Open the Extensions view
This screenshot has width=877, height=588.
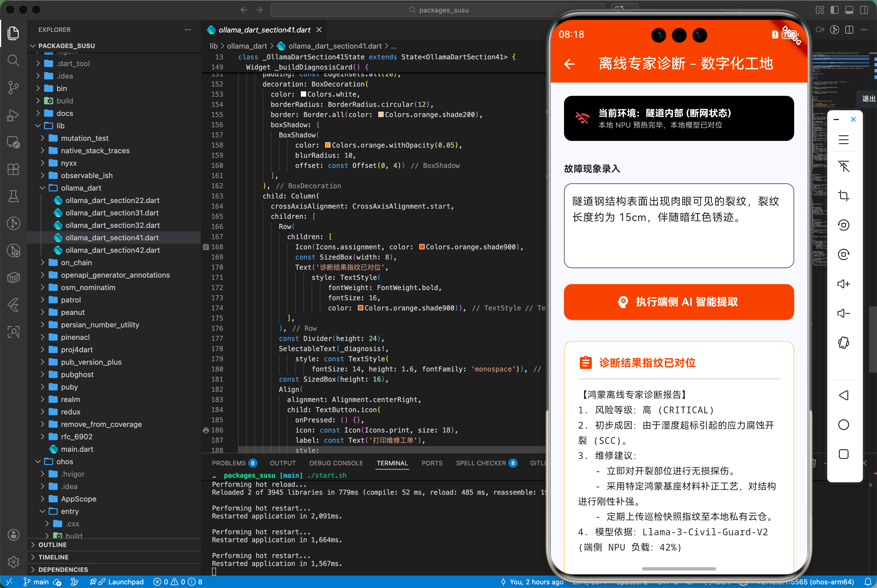pos(14,169)
